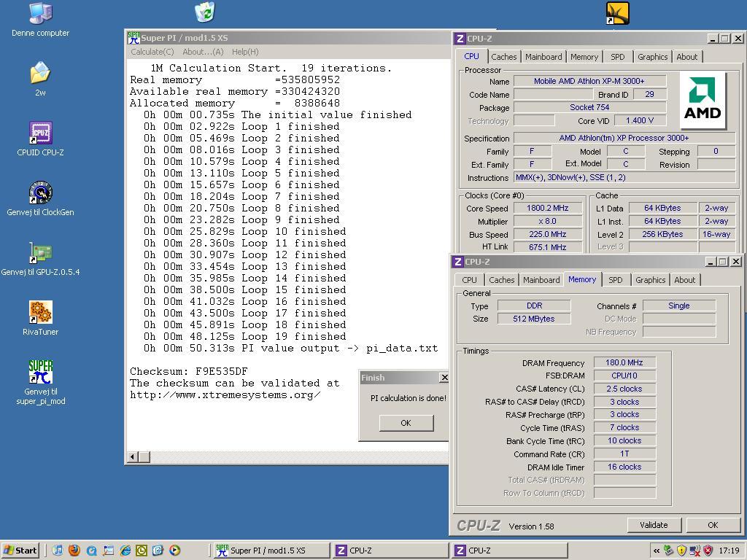
Task: Click the Super PI title bar icon
Action: click(x=133, y=38)
